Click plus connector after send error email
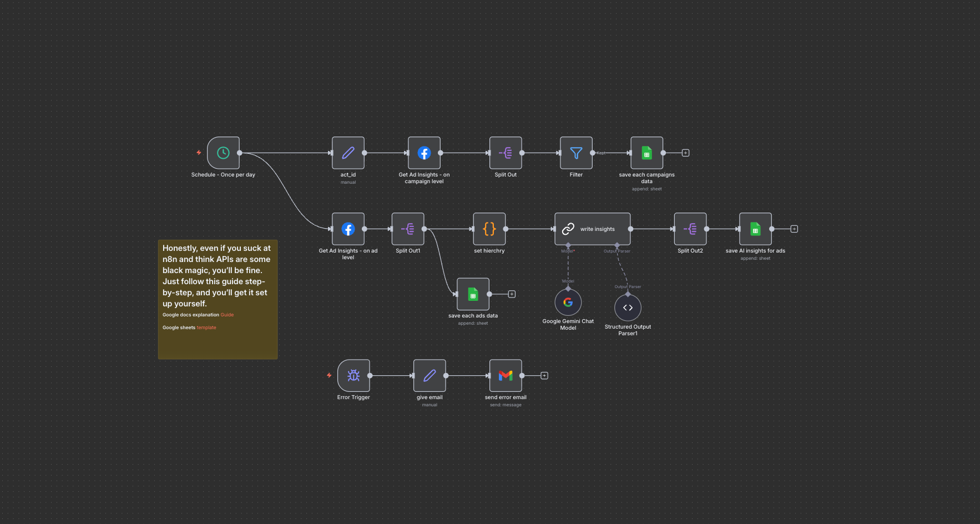 click(544, 376)
